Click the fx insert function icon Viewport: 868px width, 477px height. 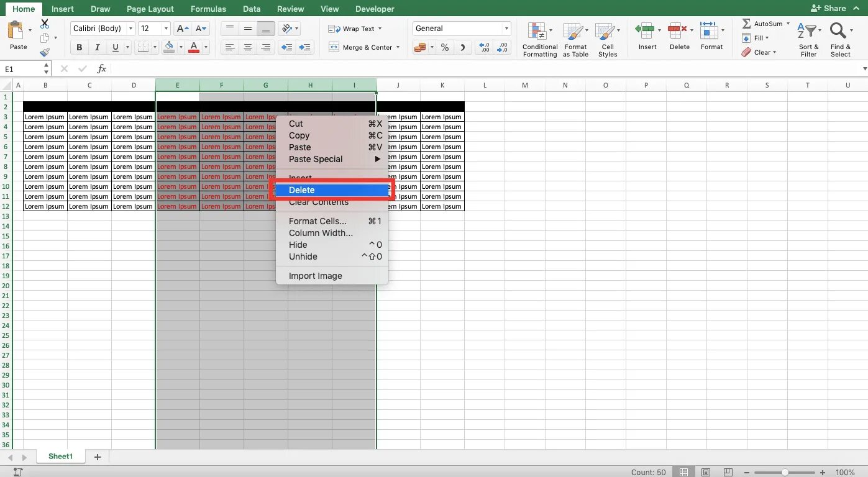[102, 69]
